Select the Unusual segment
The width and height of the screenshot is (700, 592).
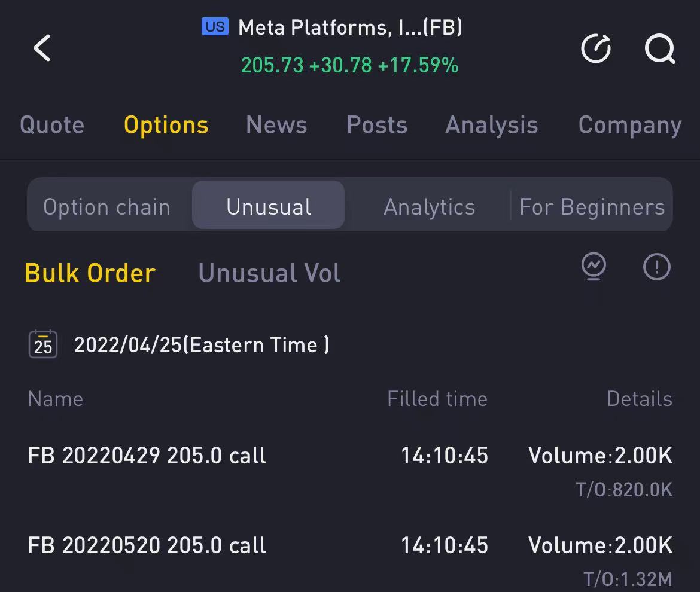pos(269,207)
